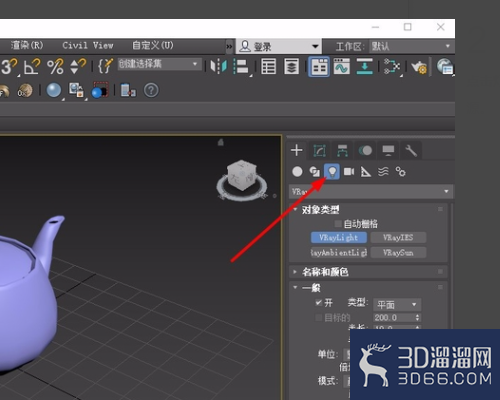
Task: Click the Mirror tool icon
Action: point(219,66)
